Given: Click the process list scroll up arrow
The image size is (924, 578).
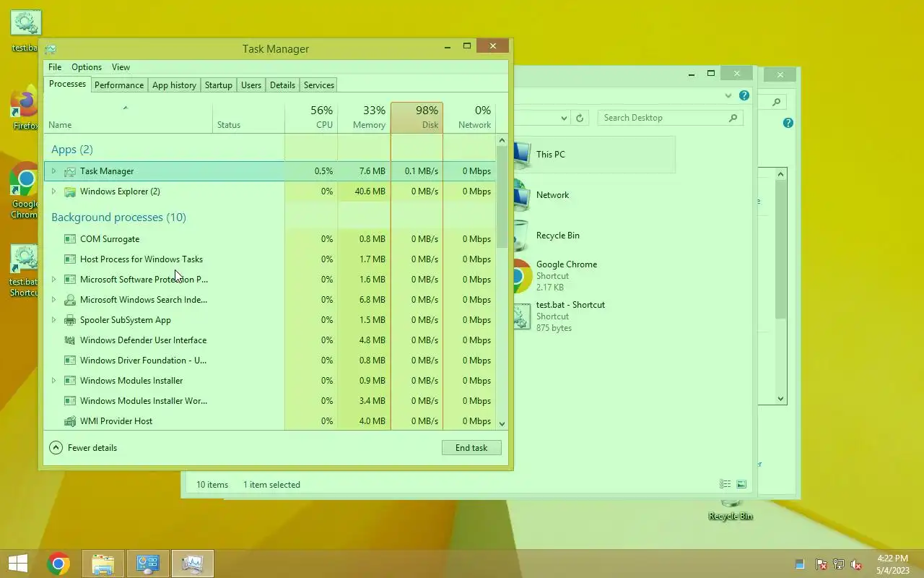Looking at the screenshot, I should pos(502,140).
